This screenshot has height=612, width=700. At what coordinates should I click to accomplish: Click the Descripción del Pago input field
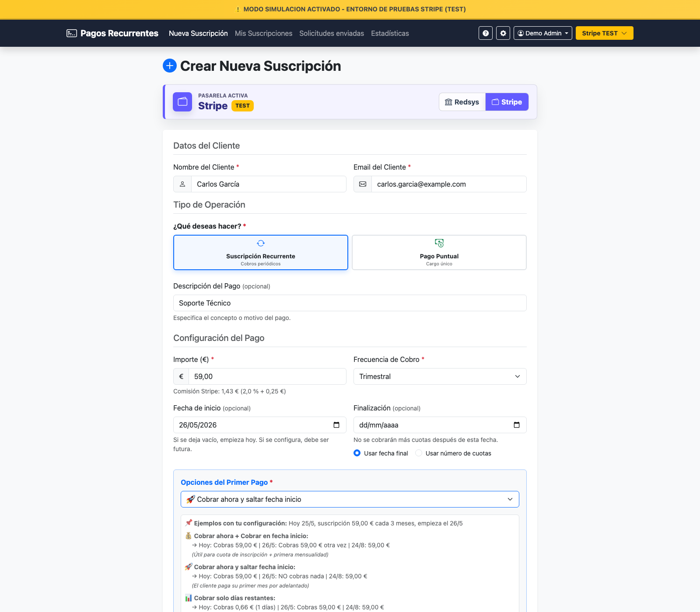coord(350,303)
